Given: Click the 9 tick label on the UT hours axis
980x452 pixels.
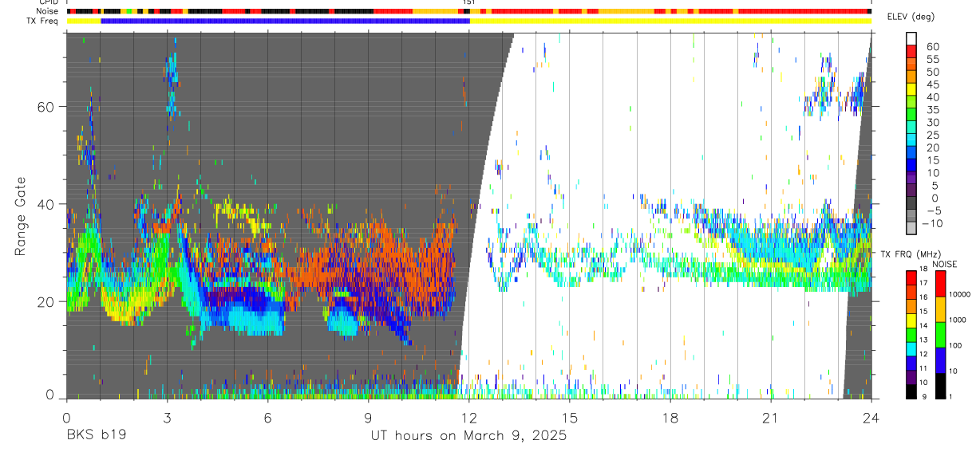Looking at the screenshot, I should point(368,418).
